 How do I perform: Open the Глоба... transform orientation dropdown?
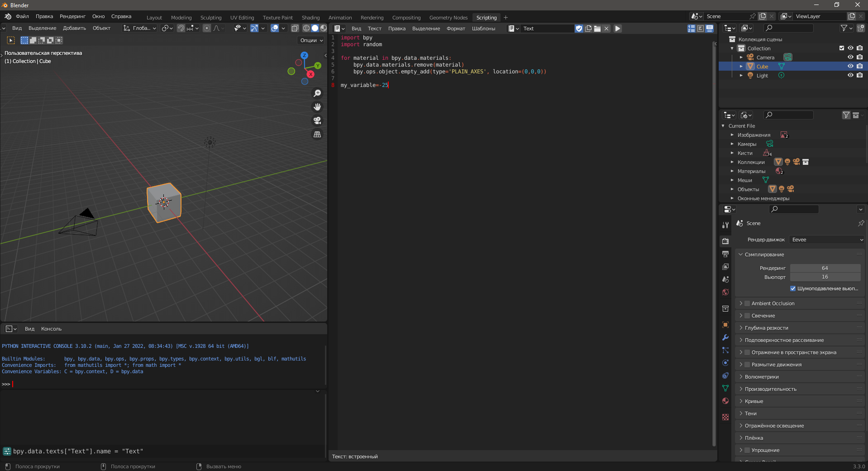click(140, 28)
